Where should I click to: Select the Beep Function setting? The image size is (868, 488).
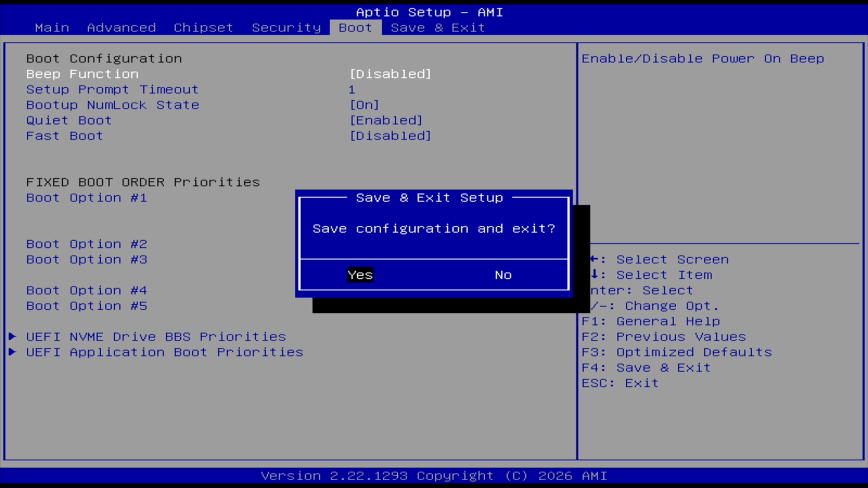coord(82,74)
